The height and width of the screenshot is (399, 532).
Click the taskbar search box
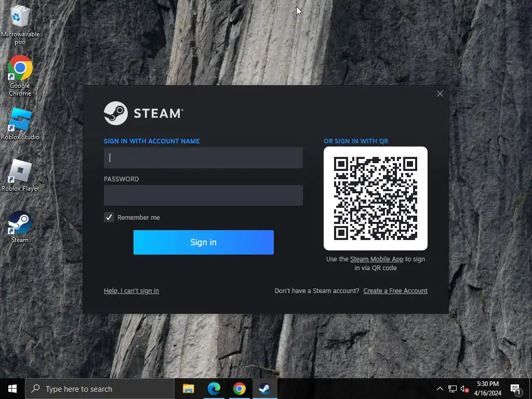pyautogui.click(x=100, y=389)
